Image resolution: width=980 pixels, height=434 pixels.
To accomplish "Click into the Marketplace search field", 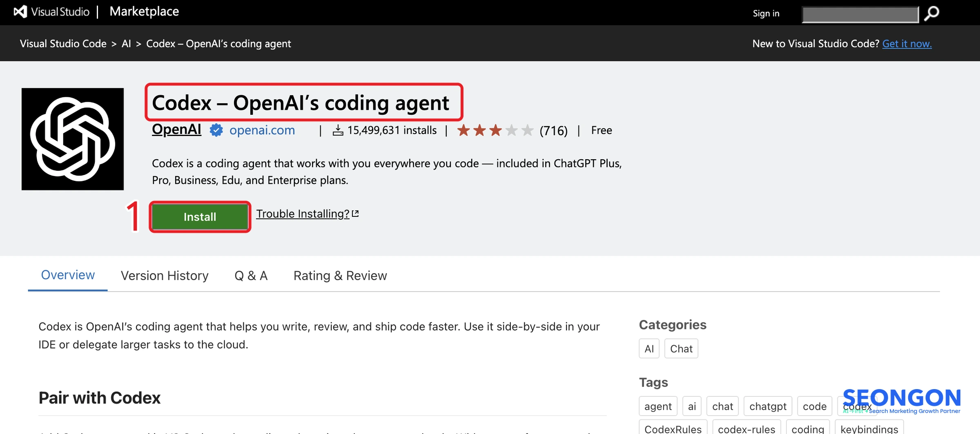I will click(x=860, y=14).
